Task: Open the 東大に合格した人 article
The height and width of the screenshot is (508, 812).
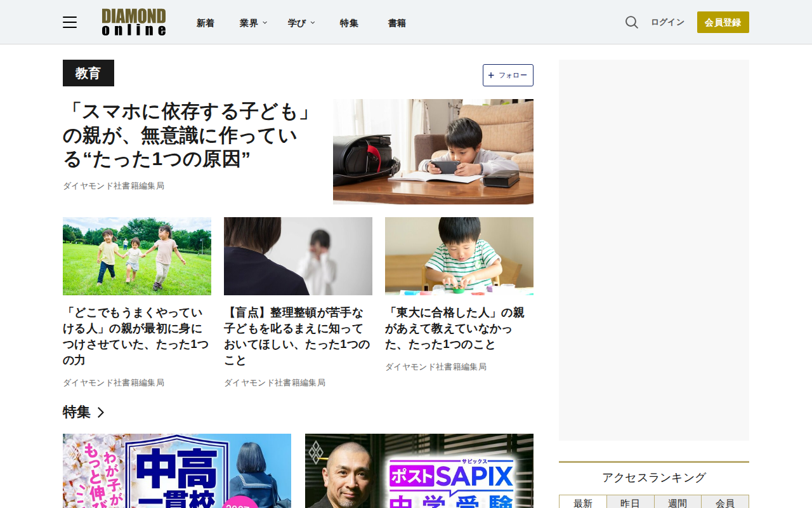Action: (x=455, y=328)
